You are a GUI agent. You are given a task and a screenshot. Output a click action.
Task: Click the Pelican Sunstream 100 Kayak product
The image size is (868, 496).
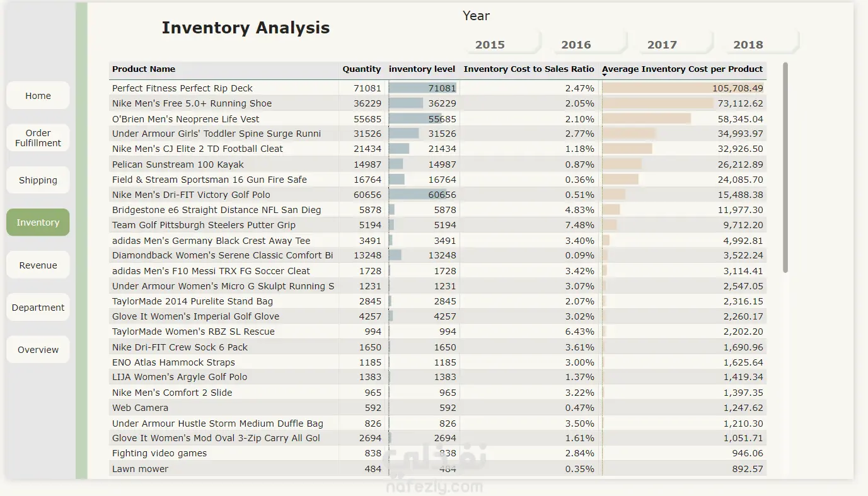click(x=178, y=164)
